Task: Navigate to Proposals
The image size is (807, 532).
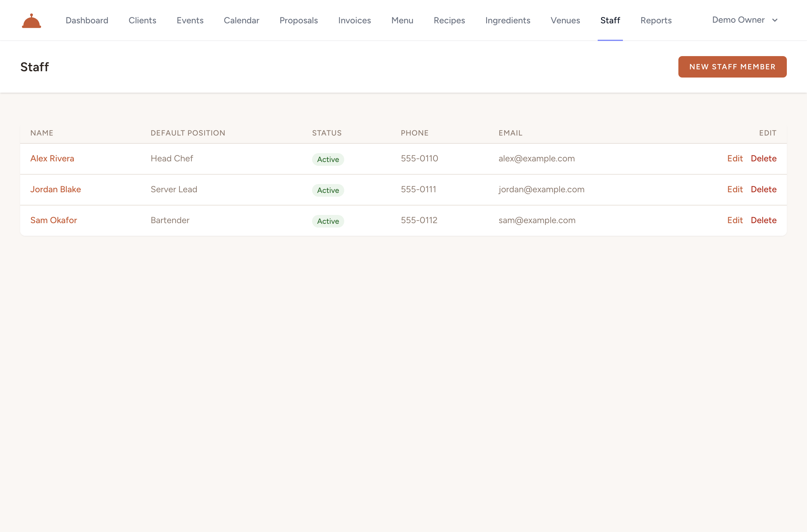Action: click(x=299, y=20)
